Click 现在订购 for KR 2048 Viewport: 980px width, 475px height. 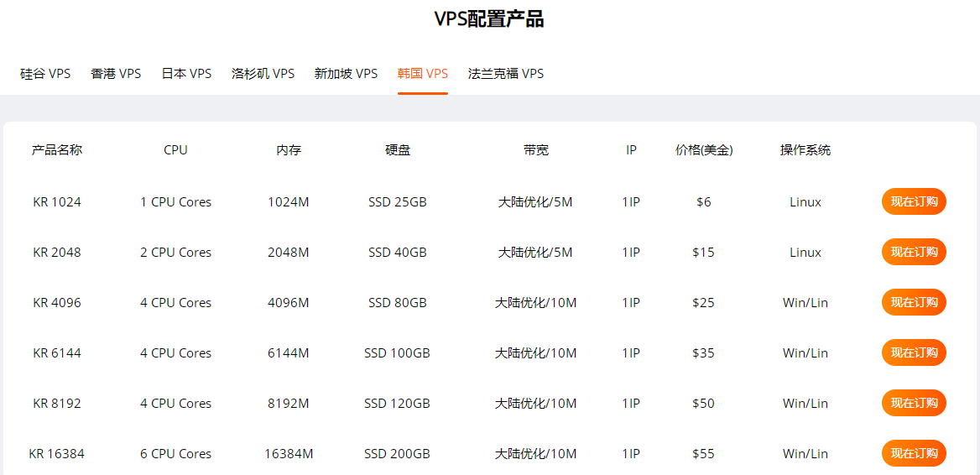(x=913, y=252)
